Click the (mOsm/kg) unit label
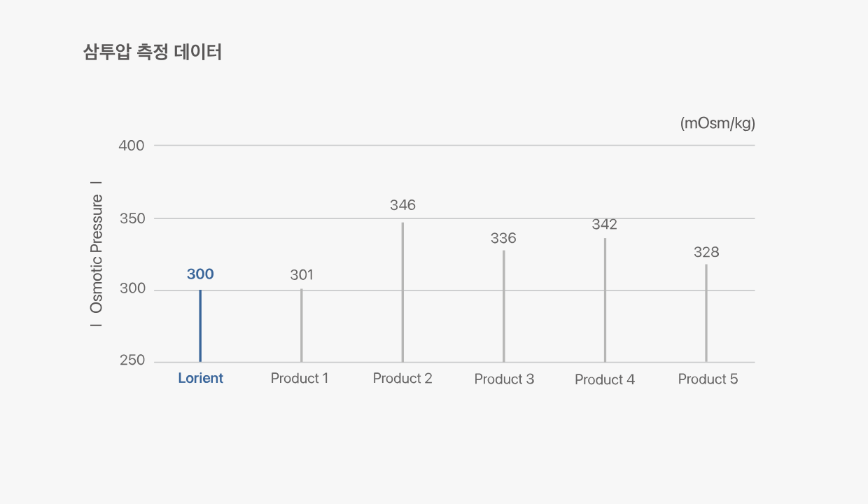868x504 pixels. (717, 123)
